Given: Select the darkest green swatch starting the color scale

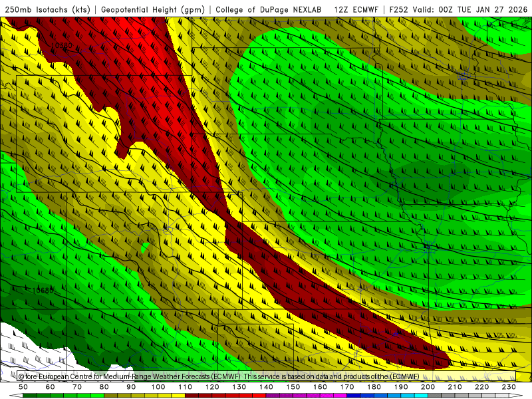Looking at the screenshot, I should click(29, 396).
